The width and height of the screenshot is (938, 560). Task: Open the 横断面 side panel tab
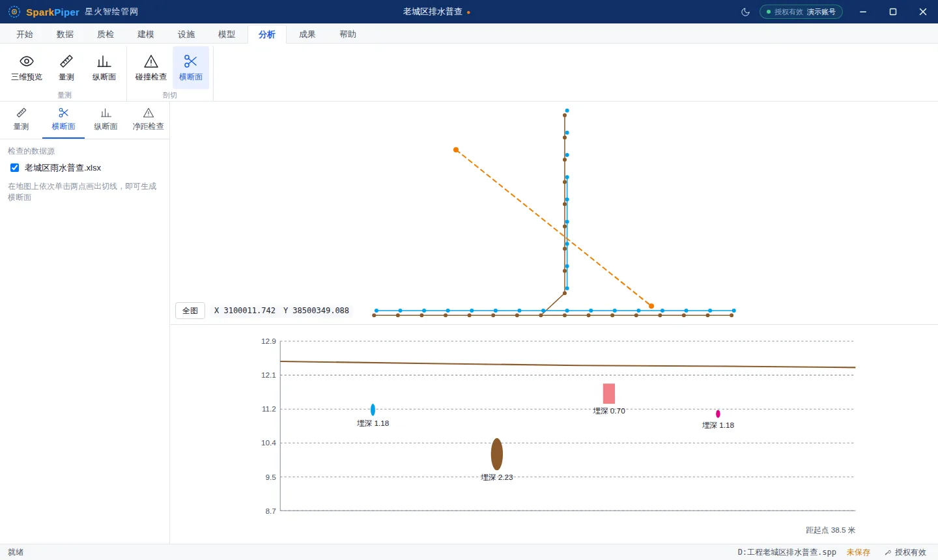[x=63, y=120]
